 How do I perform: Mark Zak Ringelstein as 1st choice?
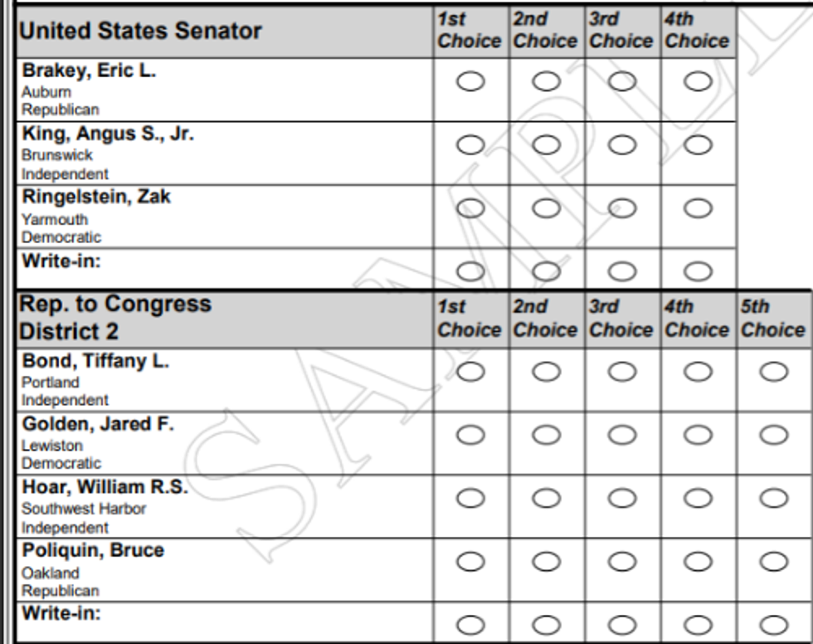(470, 207)
